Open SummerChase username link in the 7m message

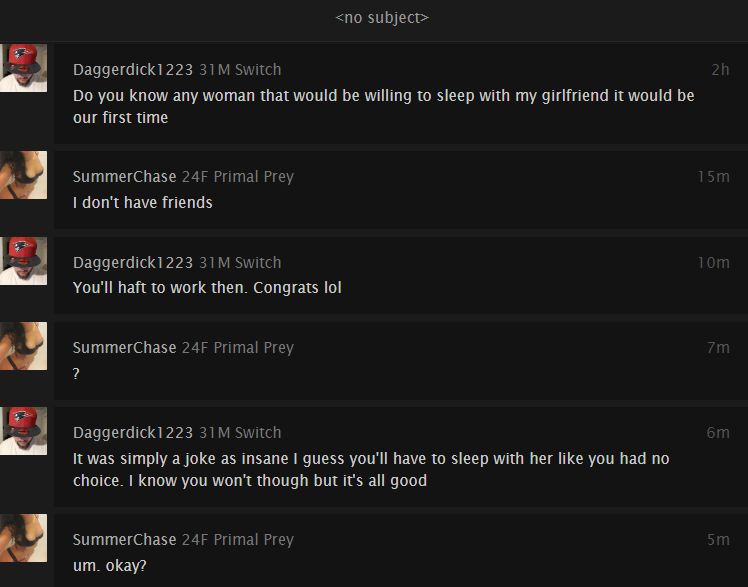click(125, 348)
